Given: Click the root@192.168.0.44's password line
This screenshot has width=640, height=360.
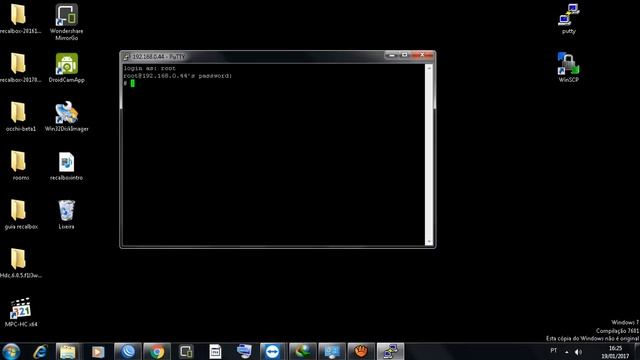Looking at the screenshot, I should point(178,76).
